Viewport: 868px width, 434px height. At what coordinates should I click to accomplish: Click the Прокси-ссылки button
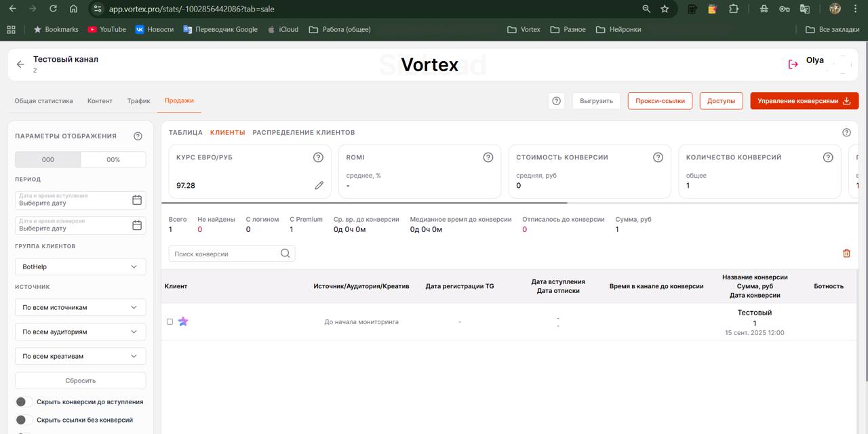tap(660, 101)
